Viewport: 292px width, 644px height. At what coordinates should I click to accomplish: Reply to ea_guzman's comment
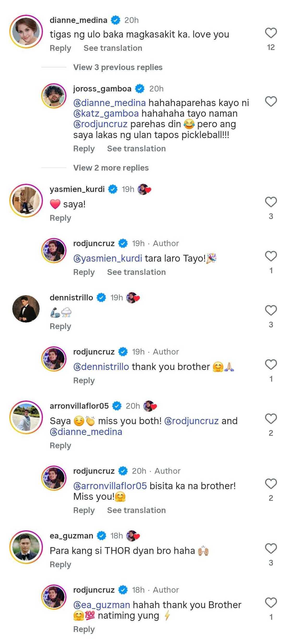tap(60, 564)
